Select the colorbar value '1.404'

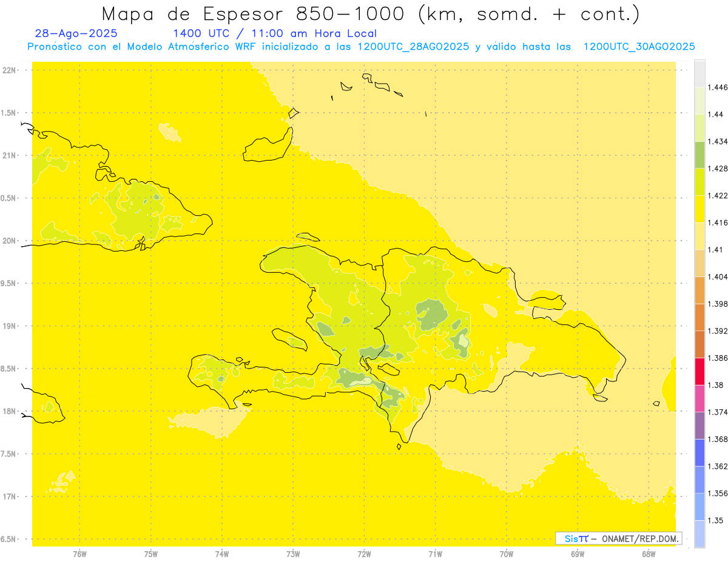tap(719, 276)
